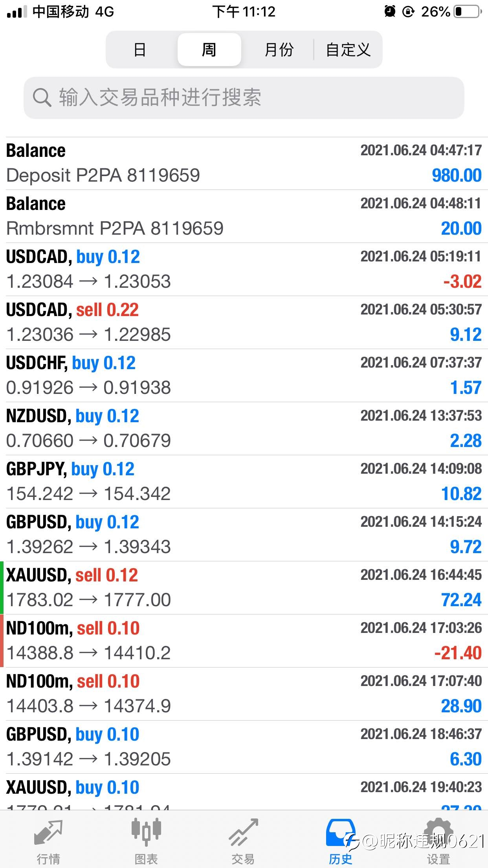Open the GBPJPY buy 0.12 trade
Screen dimensions: 488x868
click(244, 482)
